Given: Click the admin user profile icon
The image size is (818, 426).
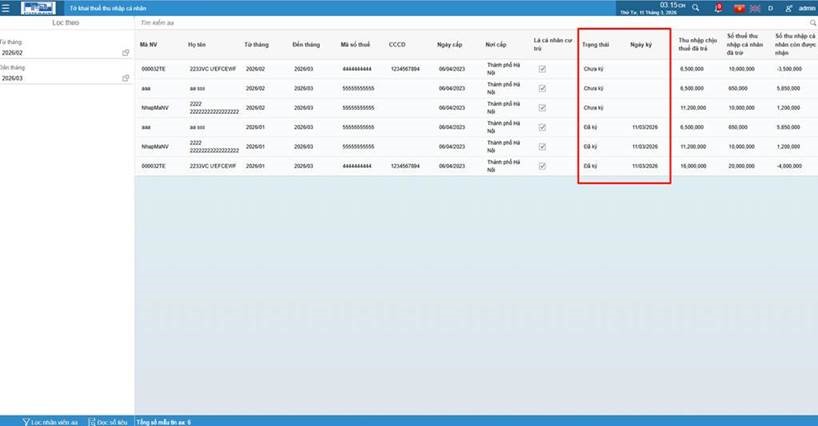Looking at the screenshot, I should coord(790,7).
